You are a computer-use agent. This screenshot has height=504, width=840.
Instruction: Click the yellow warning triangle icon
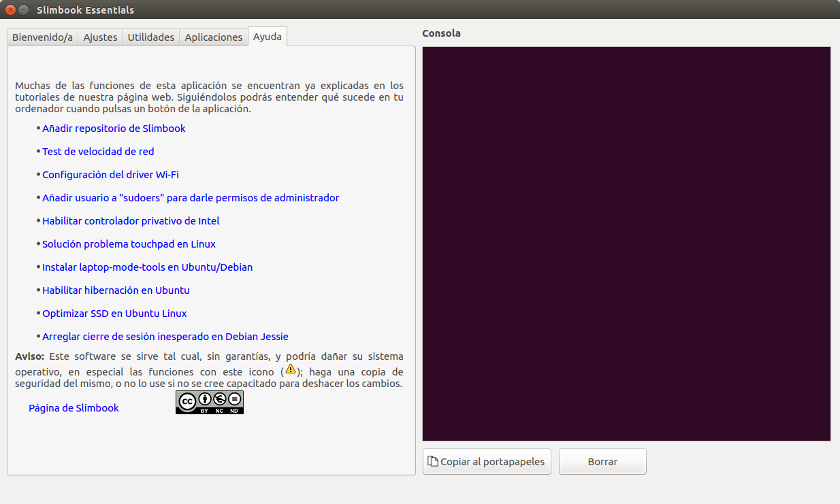(x=291, y=369)
